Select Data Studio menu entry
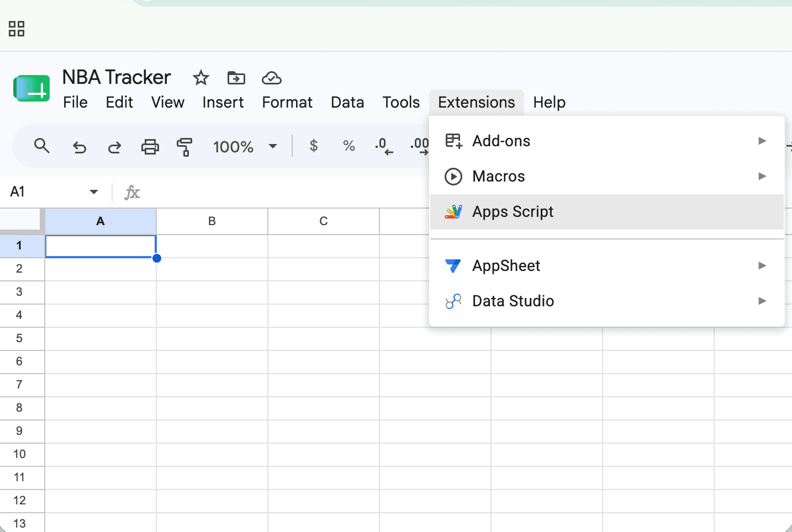Image resolution: width=792 pixels, height=532 pixels. 607,301
